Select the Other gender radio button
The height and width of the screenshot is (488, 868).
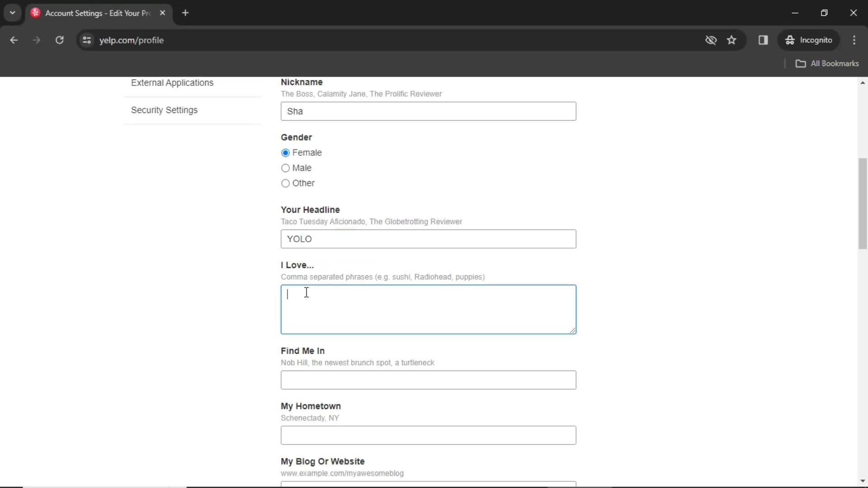pyautogui.click(x=285, y=183)
